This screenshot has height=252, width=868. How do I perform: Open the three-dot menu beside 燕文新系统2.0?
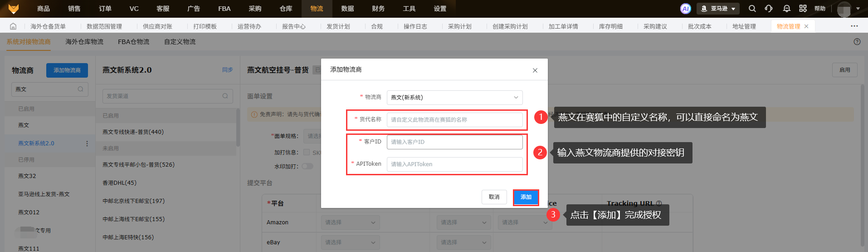pos(87,143)
